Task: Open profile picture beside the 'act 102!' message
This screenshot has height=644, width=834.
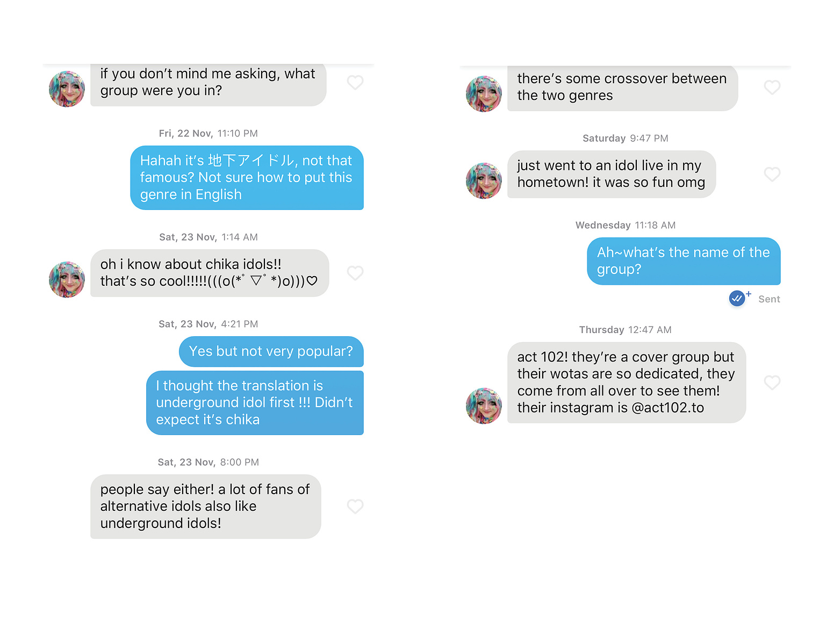Action: (x=484, y=406)
